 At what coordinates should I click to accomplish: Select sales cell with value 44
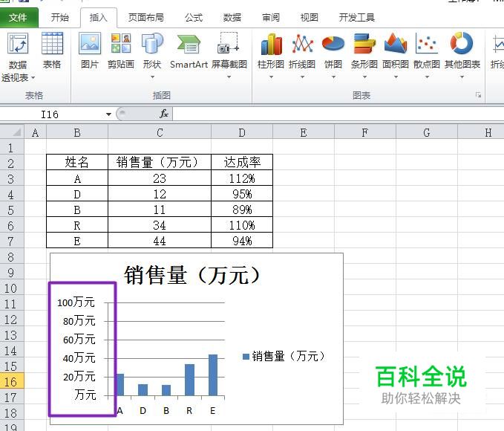pyautogui.click(x=160, y=241)
